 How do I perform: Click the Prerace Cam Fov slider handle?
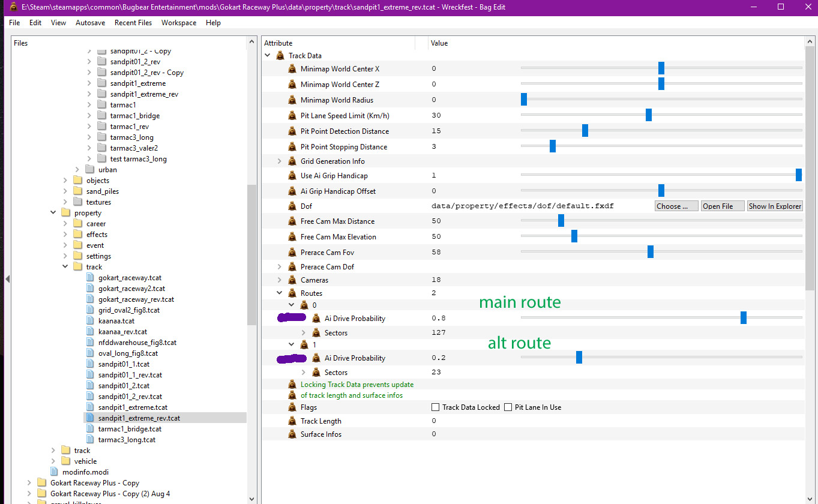[651, 252]
